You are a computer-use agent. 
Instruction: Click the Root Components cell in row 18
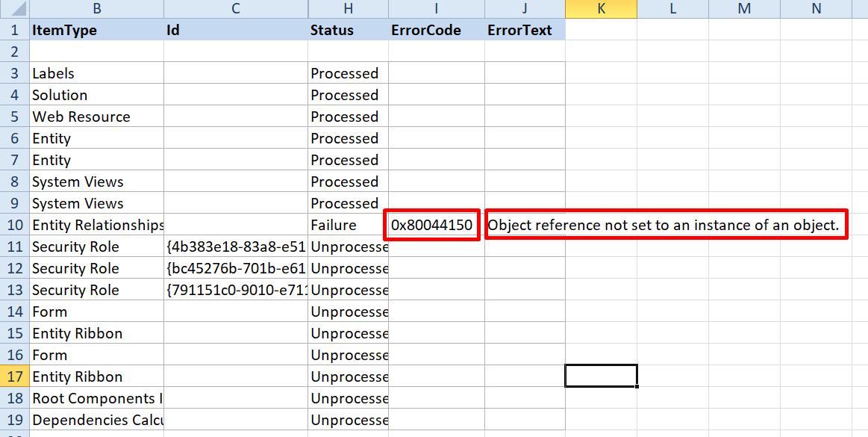click(x=96, y=398)
